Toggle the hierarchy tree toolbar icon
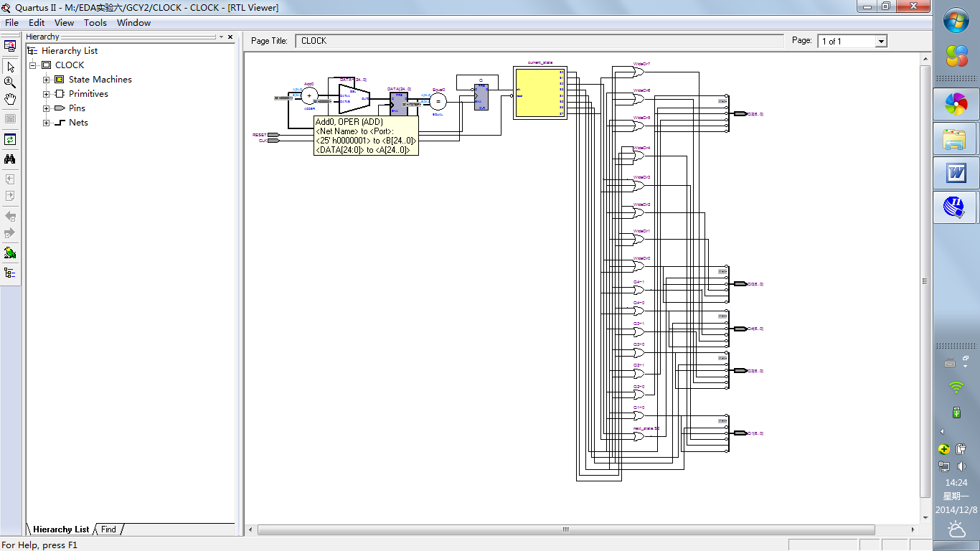Viewport: 980px width, 551px height. point(10,273)
